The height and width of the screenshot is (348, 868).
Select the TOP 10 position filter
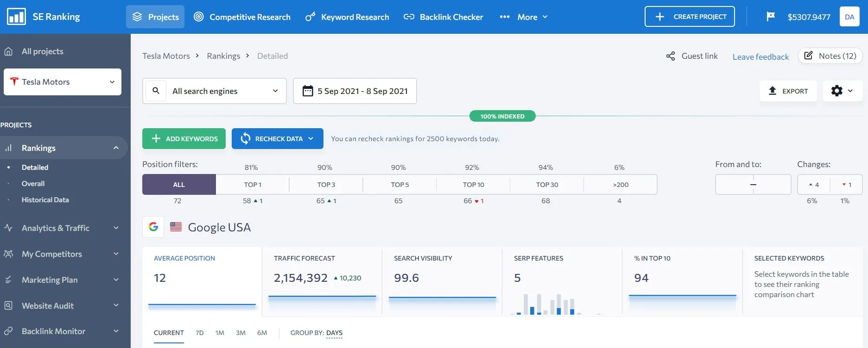tap(473, 185)
